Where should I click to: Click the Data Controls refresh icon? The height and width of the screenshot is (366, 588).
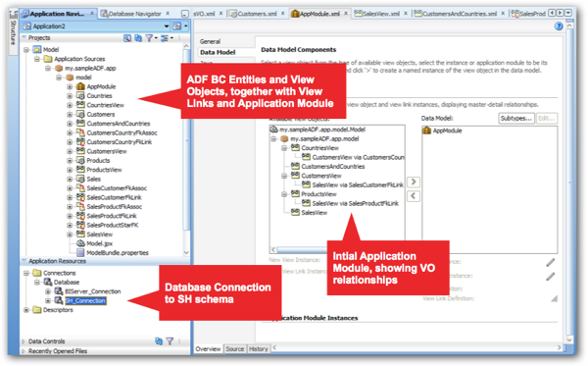click(x=159, y=340)
